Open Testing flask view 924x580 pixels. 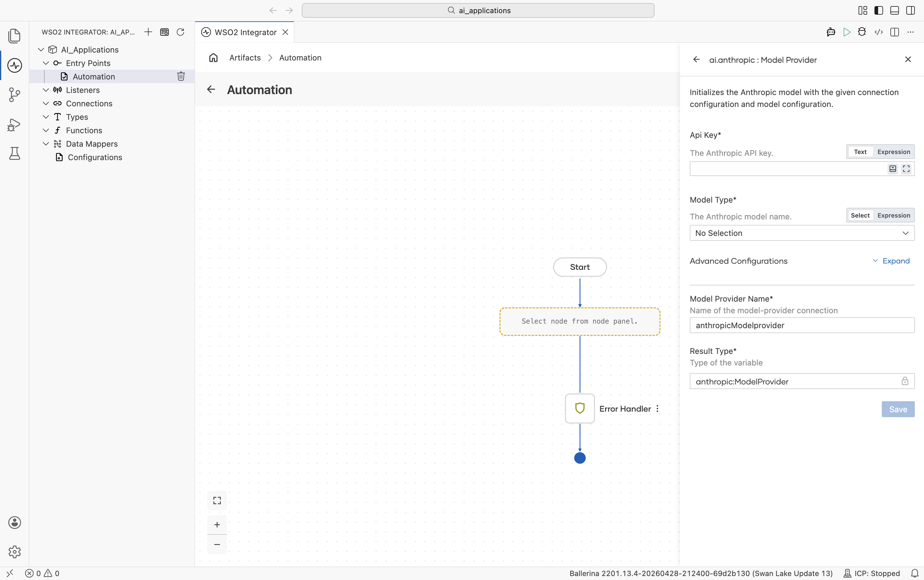coord(15,153)
